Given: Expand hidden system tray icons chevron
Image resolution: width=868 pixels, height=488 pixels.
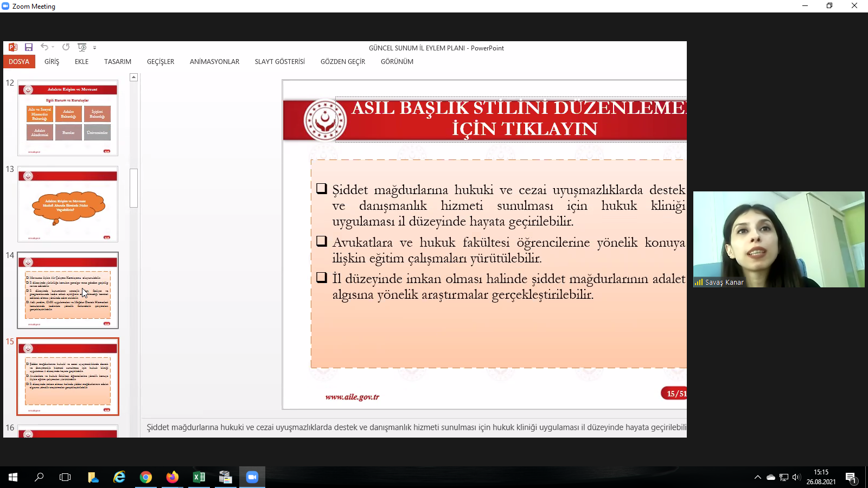Looking at the screenshot, I should [x=758, y=477].
